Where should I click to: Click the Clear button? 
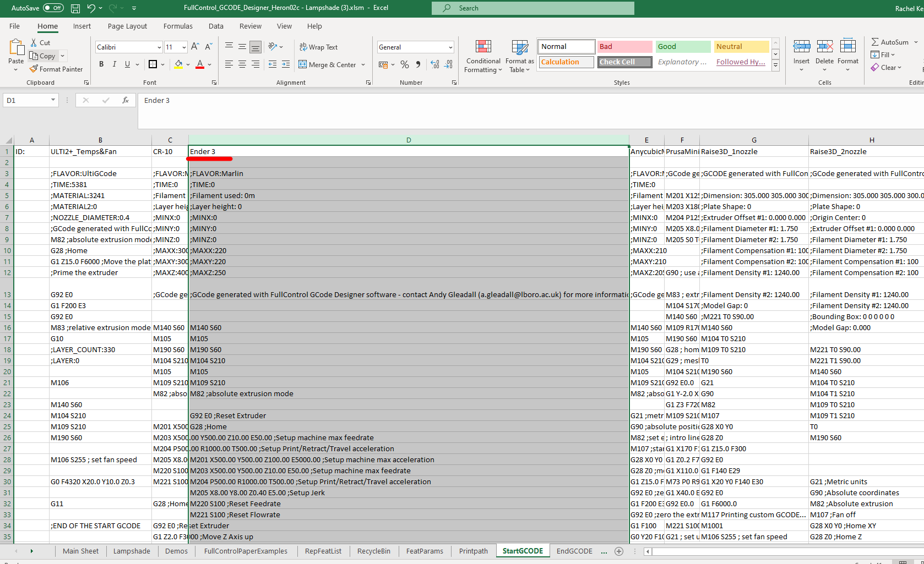tap(886, 68)
